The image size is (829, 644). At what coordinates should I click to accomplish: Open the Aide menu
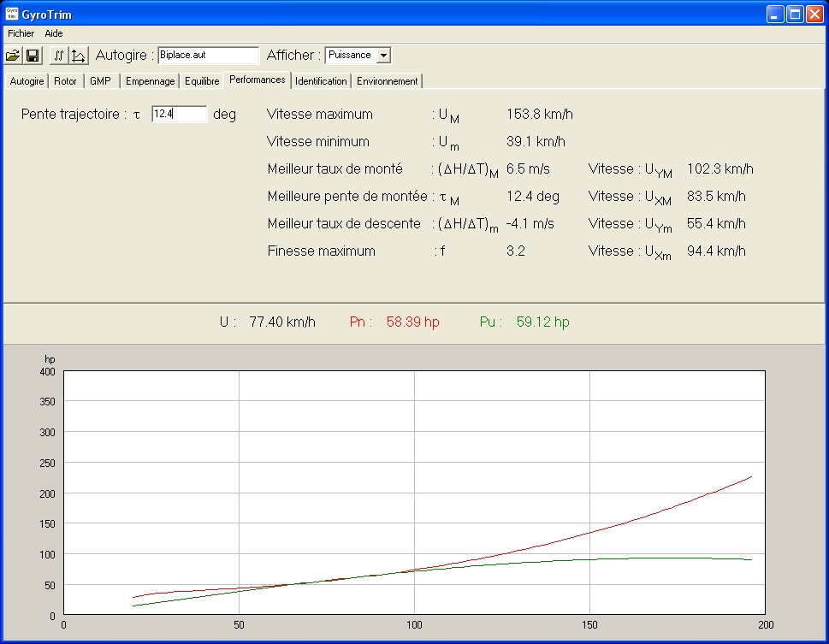pos(53,33)
